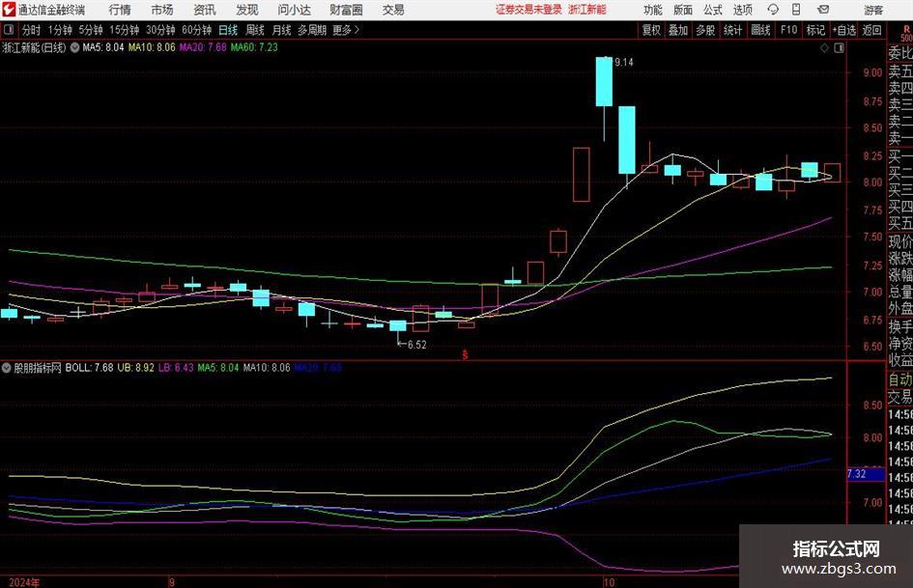This screenshot has width=913, height=588.
Task: Click the customer service headset icon
Action: [773, 10]
